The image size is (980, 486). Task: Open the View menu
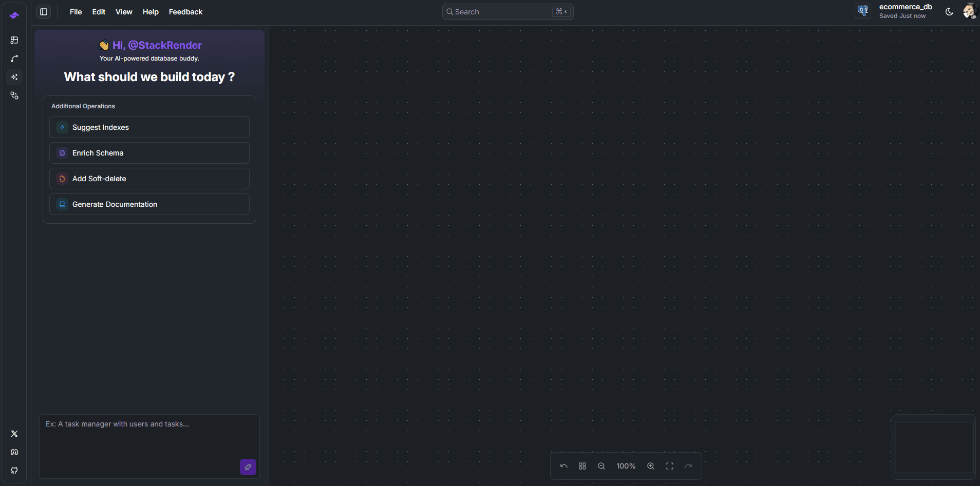(x=123, y=11)
